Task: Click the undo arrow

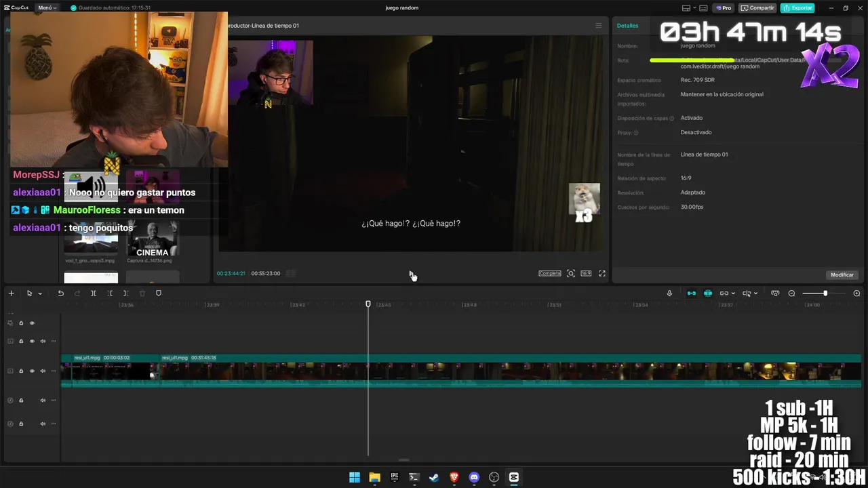Action: pyautogui.click(x=60, y=293)
